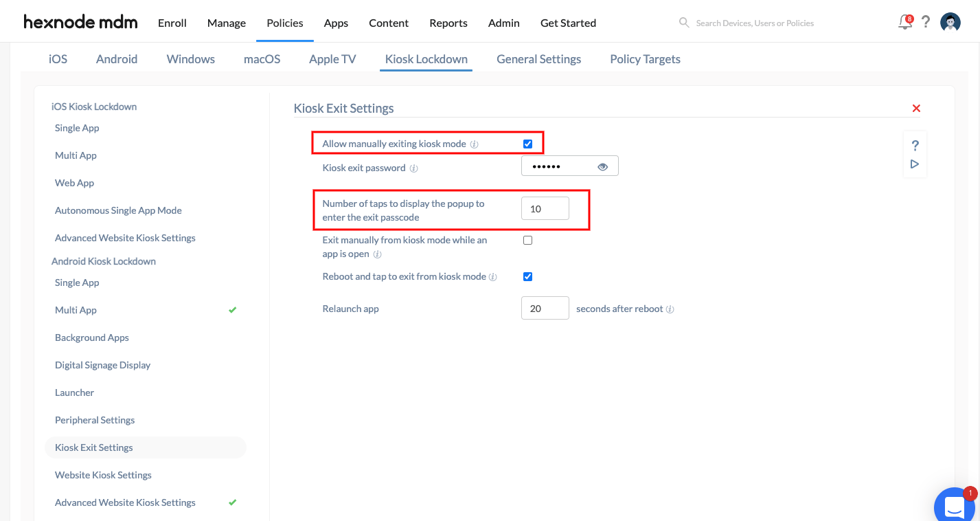Screen dimensions: 980x521
Task: Open Digital Signage Display settings
Action: 102,365
